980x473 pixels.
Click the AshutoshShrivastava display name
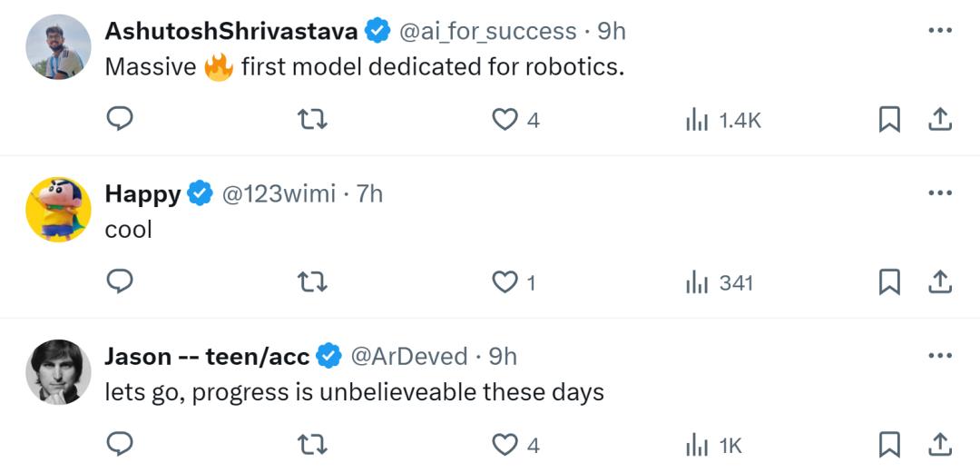231,31
